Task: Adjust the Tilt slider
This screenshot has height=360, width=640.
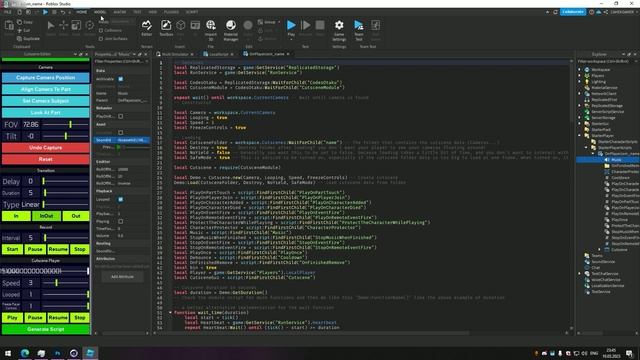Action: (66, 136)
